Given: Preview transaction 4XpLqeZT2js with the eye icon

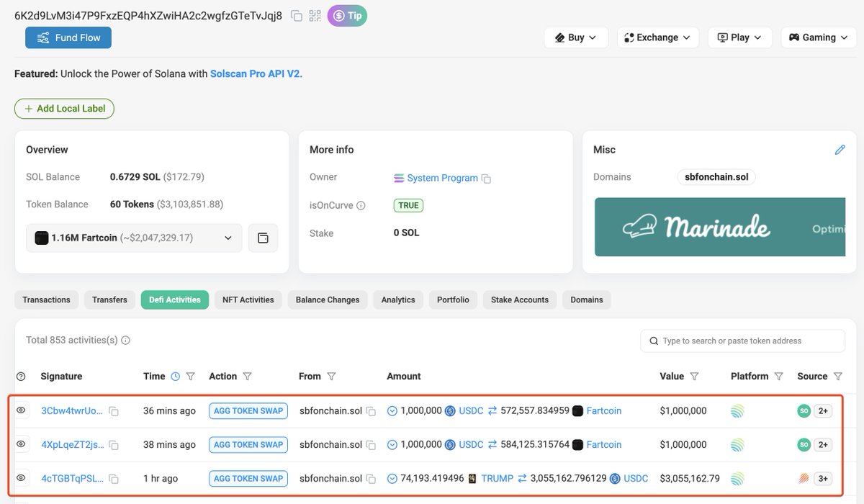Looking at the screenshot, I should coord(21,444).
